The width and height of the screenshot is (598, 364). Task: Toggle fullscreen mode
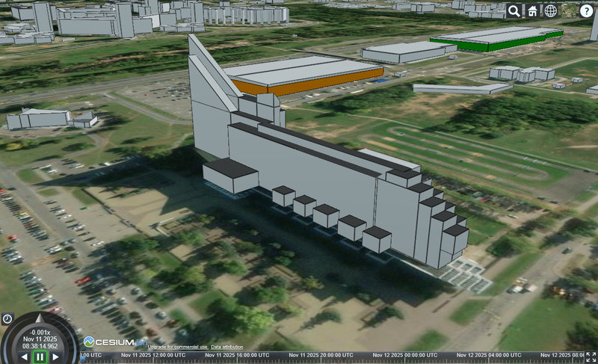pyautogui.click(x=590, y=356)
